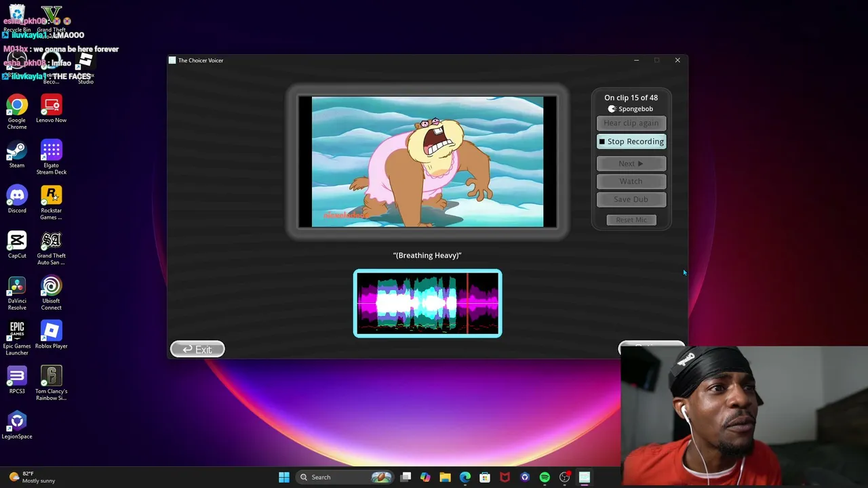This screenshot has height=488, width=868.
Task: Launch the Rockstar Games launcher icon
Action: pyautogui.click(x=51, y=203)
